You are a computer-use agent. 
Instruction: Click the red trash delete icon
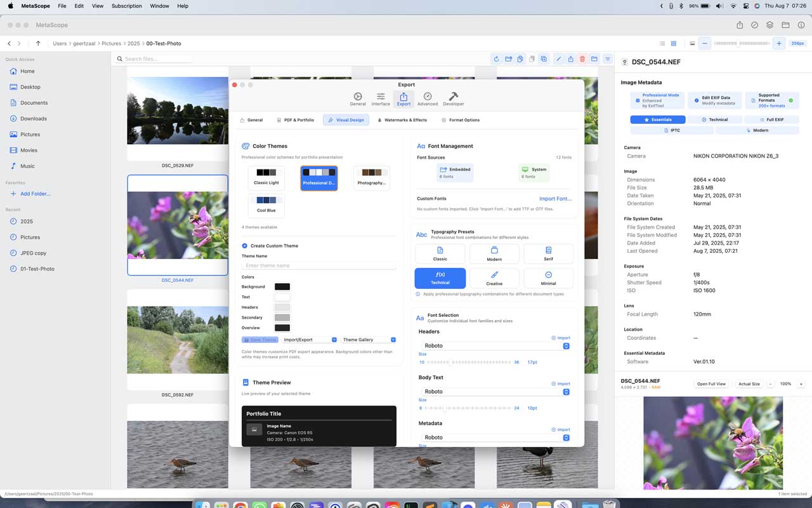[582, 59]
